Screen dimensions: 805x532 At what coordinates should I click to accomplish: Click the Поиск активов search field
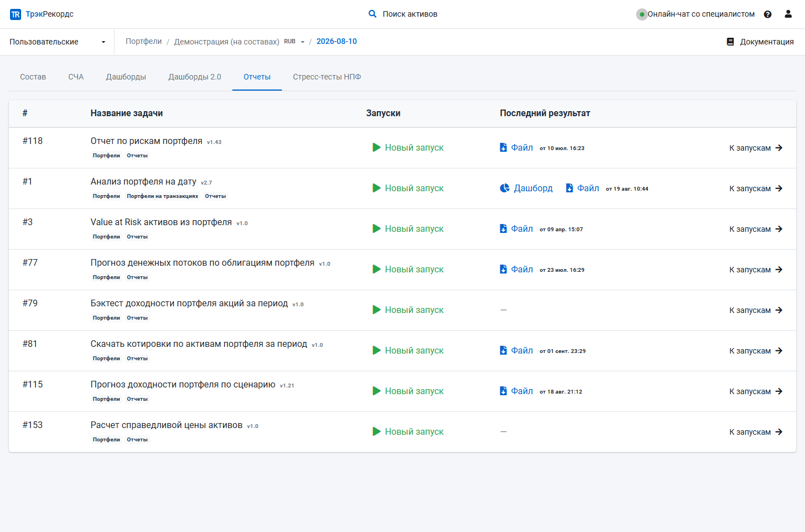point(410,14)
